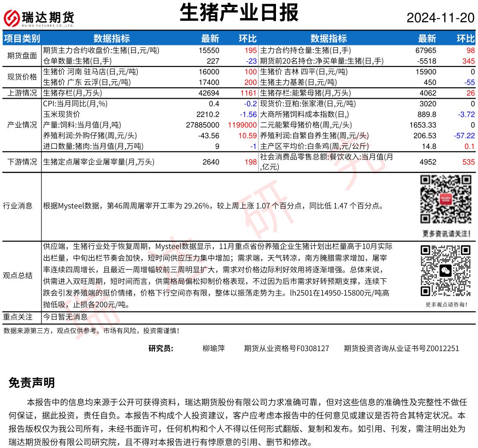This screenshot has width=478, height=448.
Task: Click the Ruida Futures red logo
Action: [x=12, y=18]
